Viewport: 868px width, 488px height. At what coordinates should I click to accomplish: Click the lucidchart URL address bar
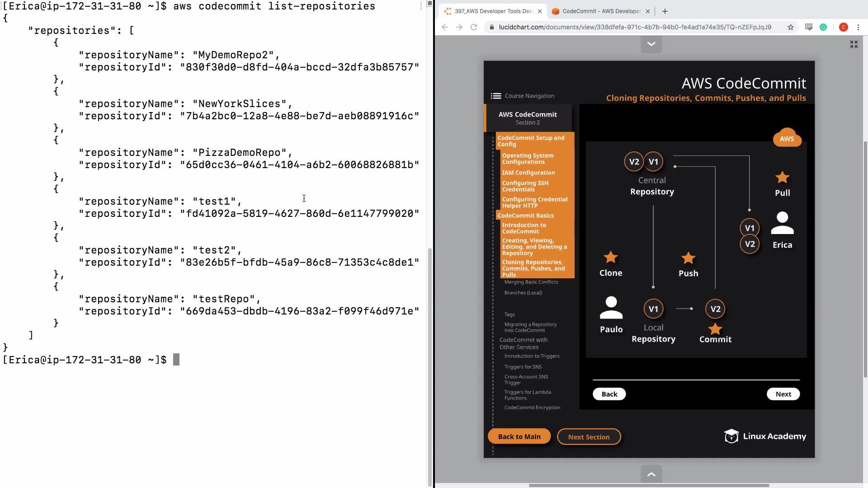coord(635,27)
